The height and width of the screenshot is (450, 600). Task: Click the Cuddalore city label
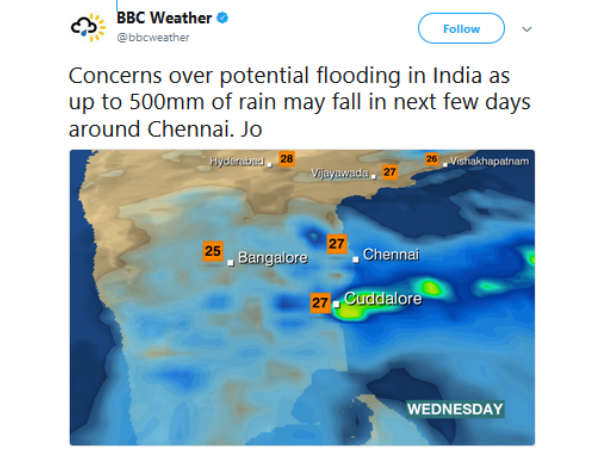click(383, 298)
